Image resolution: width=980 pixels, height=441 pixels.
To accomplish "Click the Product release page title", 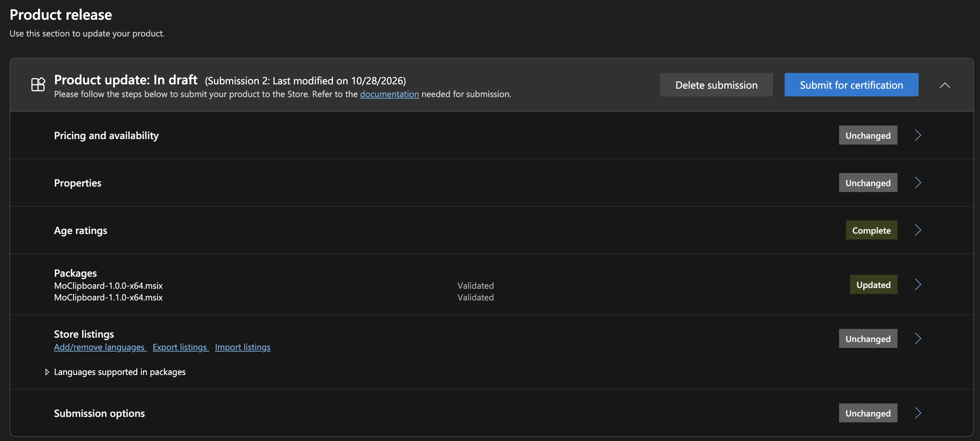I will (61, 15).
